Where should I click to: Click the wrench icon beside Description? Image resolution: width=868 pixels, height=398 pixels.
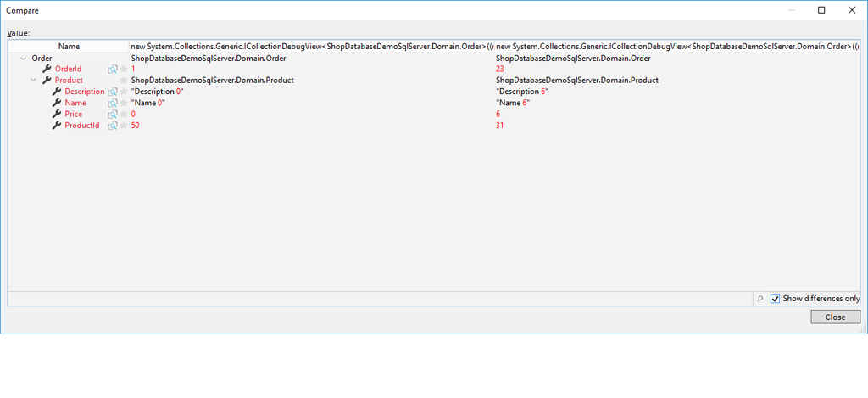(x=57, y=92)
